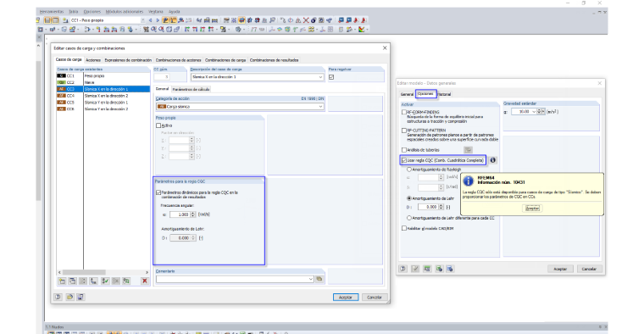Click Aceptar in Datos generales dialog

click(x=560, y=269)
